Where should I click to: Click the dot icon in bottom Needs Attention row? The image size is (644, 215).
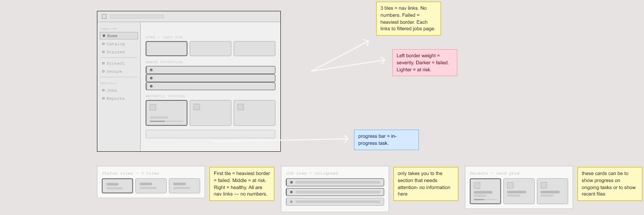tap(151, 86)
